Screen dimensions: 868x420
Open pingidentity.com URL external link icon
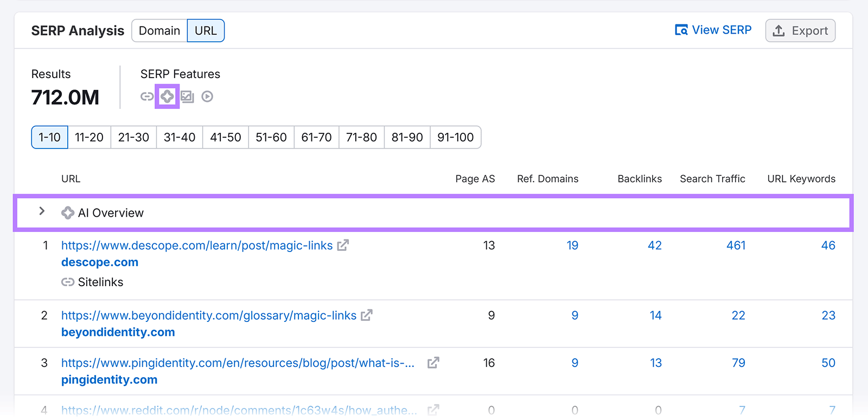(x=433, y=363)
